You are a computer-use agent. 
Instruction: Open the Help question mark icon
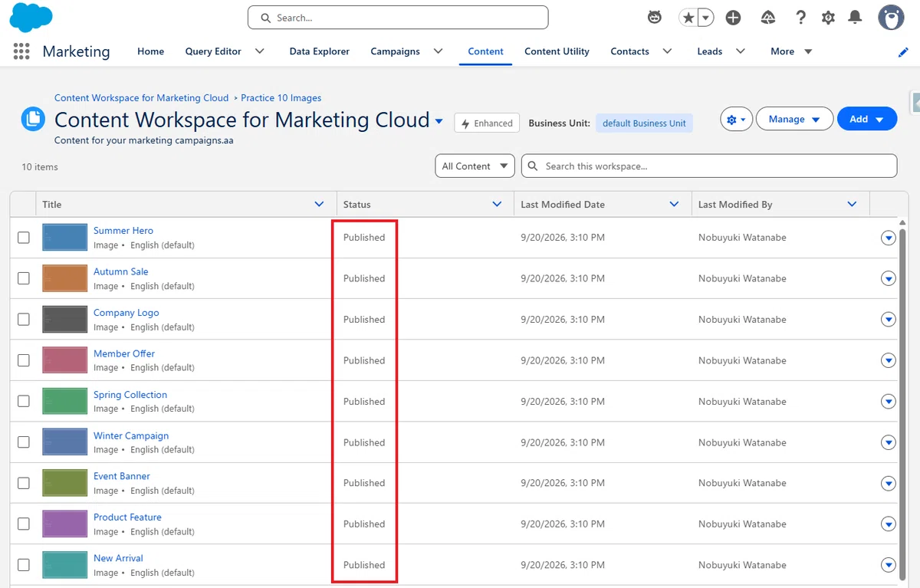(x=800, y=18)
